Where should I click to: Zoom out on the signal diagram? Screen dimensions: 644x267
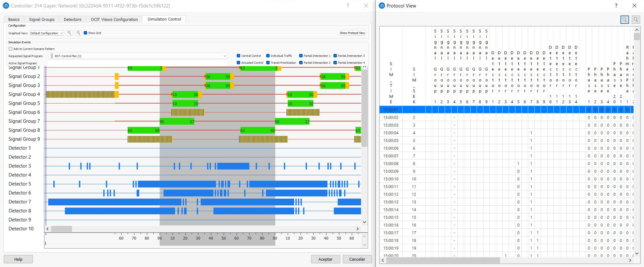78,33
